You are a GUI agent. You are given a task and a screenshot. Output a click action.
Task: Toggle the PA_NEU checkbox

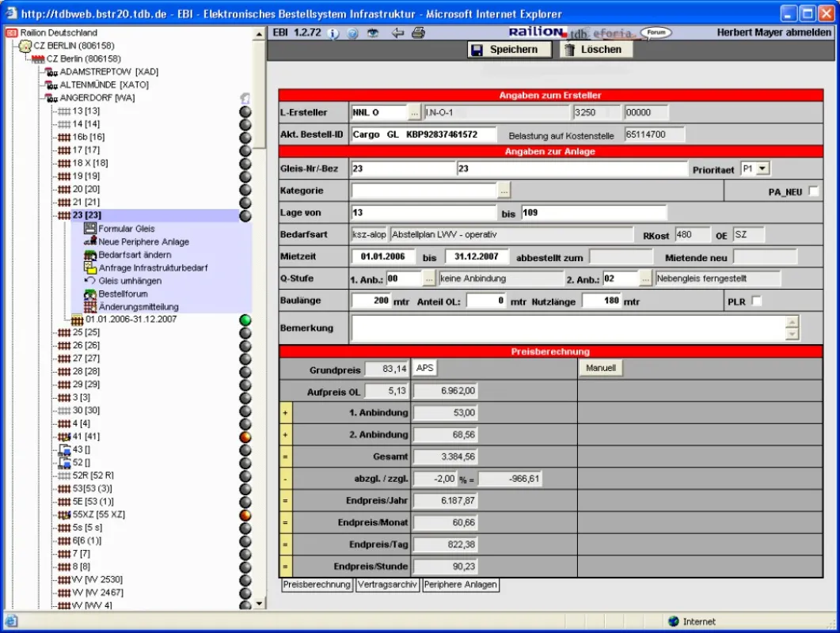[x=813, y=191]
